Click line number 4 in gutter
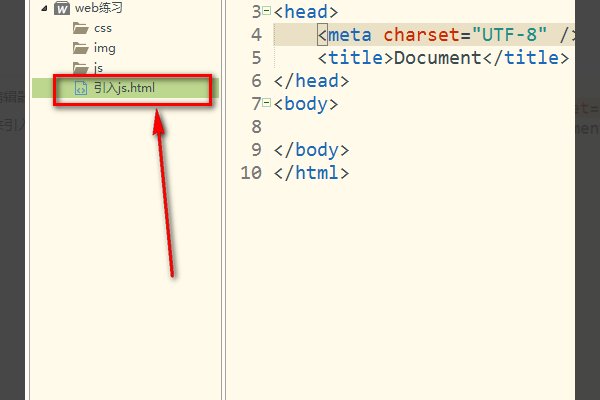 (256, 35)
